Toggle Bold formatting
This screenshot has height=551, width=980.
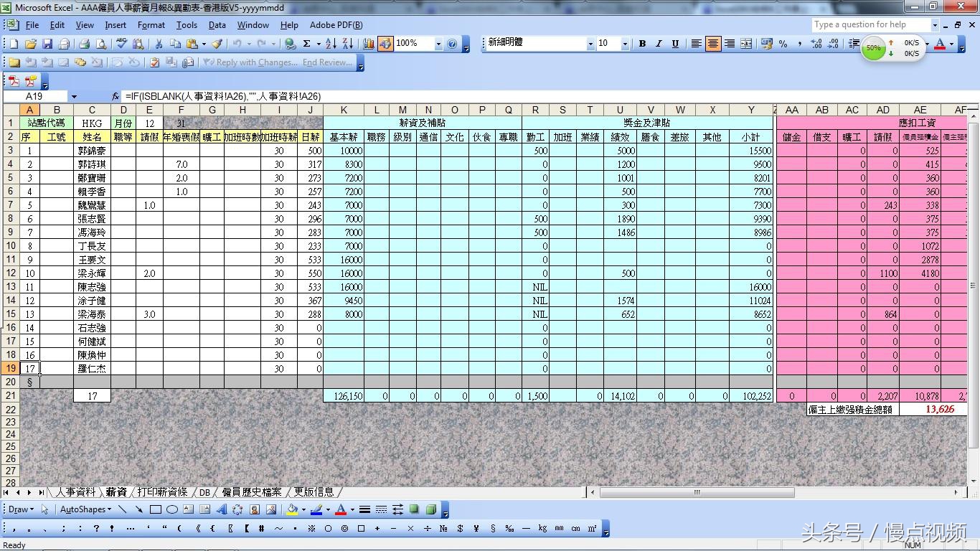pos(642,44)
